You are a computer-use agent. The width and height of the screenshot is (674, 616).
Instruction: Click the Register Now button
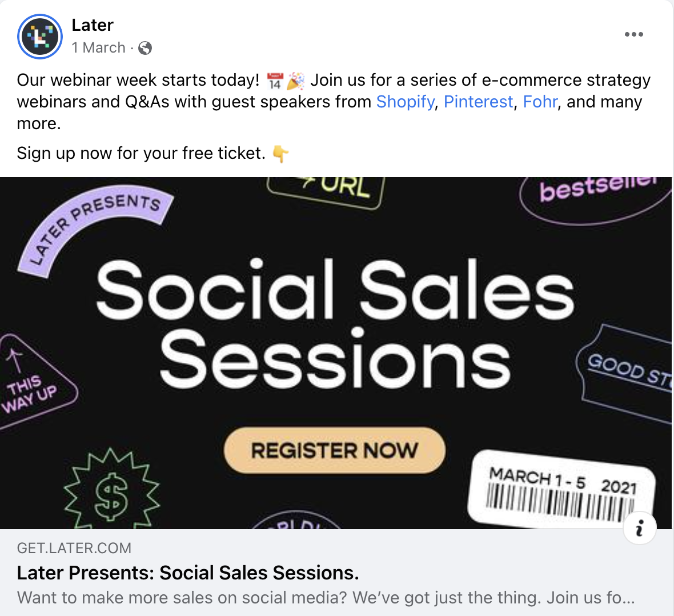click(334, 450)
